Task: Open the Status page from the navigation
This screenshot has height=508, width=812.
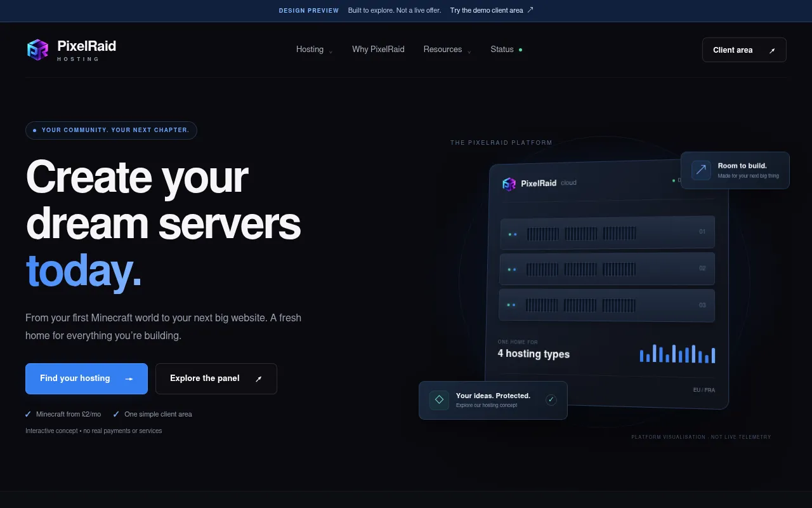Action: [506, 50]
